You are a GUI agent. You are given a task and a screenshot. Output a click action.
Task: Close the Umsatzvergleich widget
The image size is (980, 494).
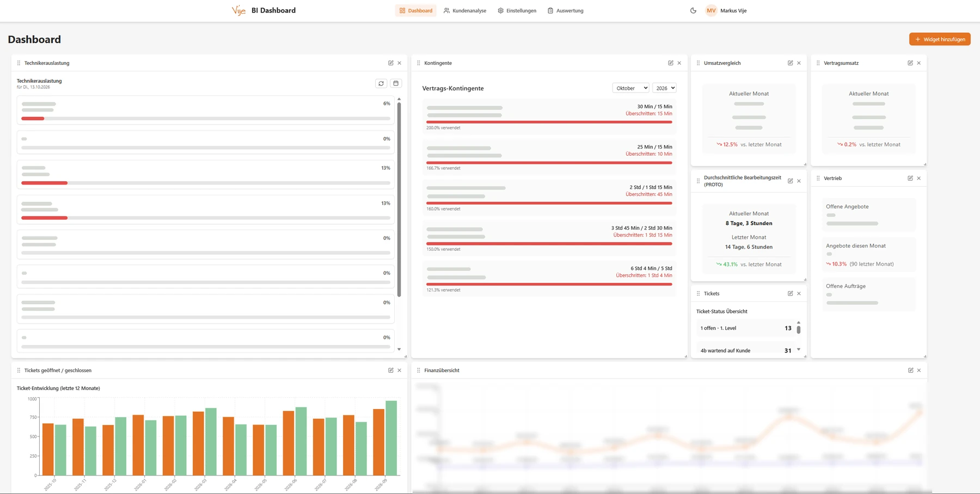click(x=799, y=63)
